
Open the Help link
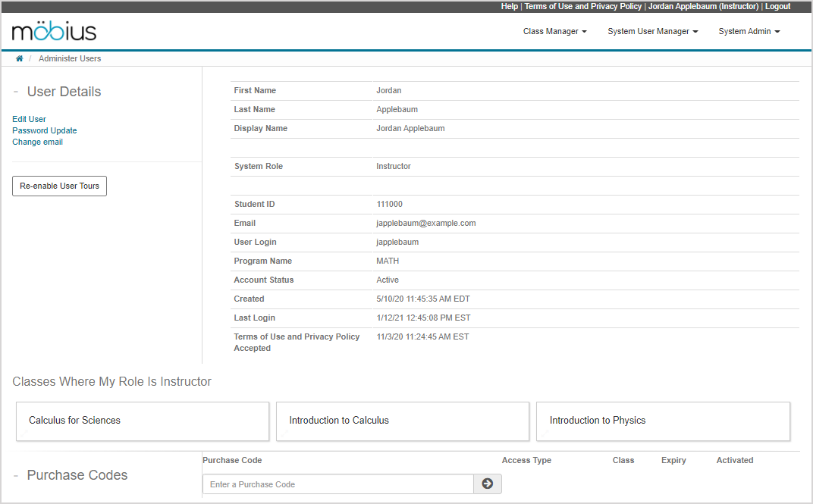(x=509, y=6)
